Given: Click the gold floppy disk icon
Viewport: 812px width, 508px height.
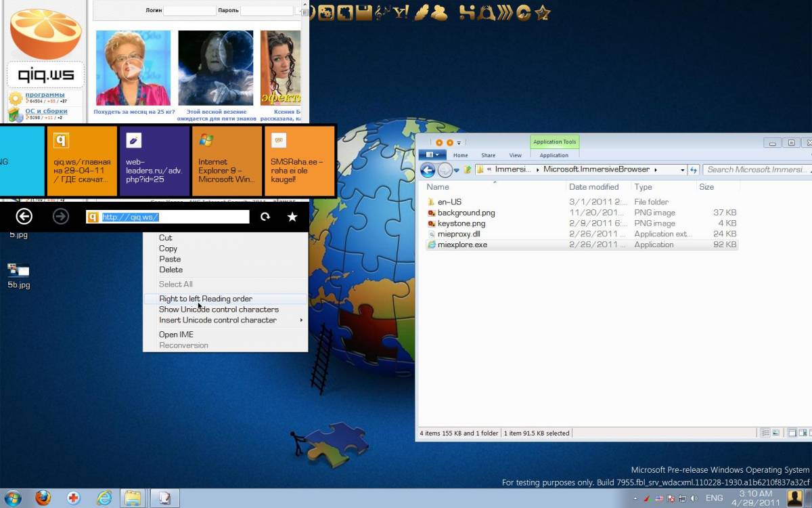Looking at the screenshot, I should pos(365,12).
